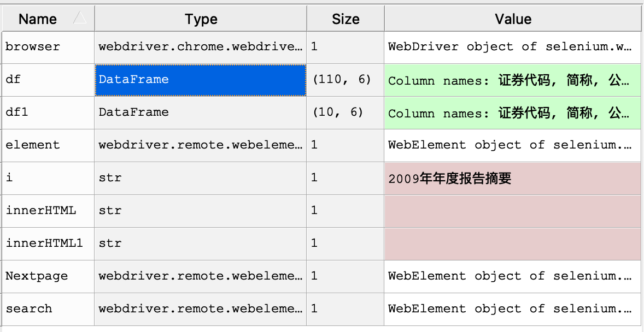Select the highlighted DataFrame type cell for df

coord(201,80)
